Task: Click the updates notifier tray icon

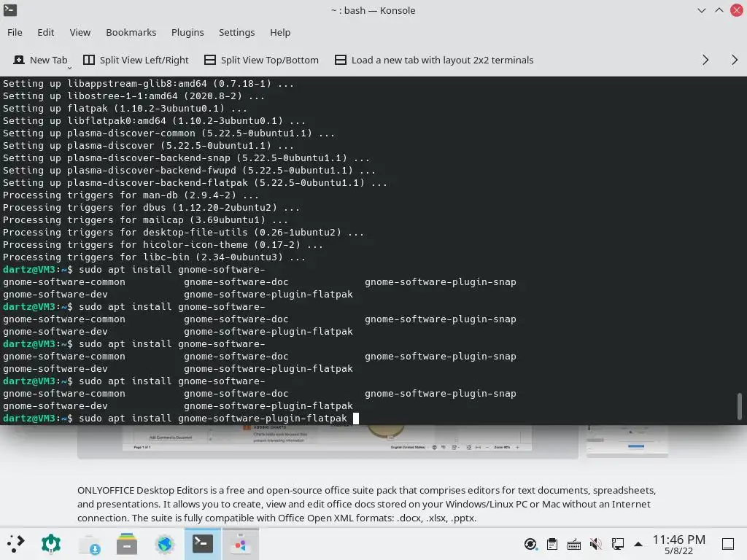Action: pyautogui.click(x=530, y=544)
